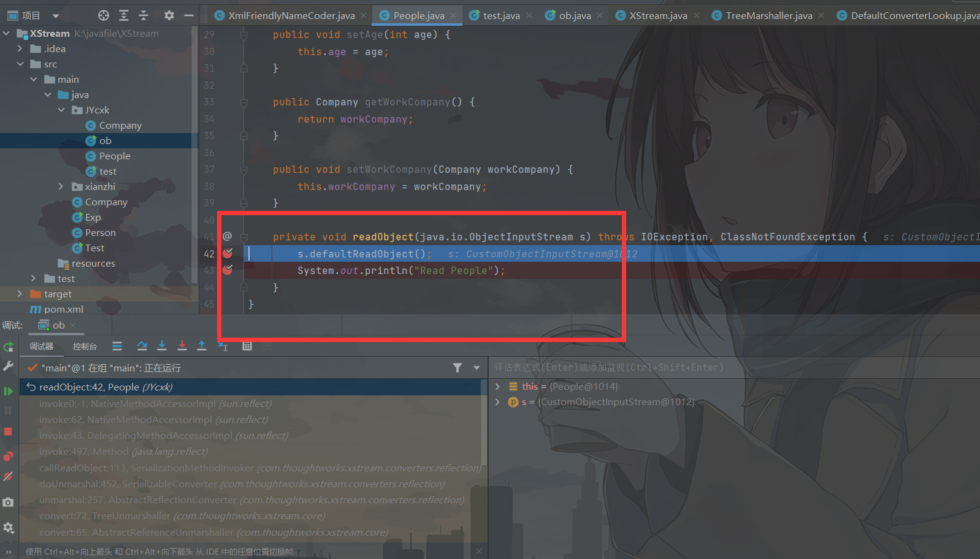The width and height of the screenshot is (980, 559).
Task: Collapse the XStream project root node
Action: [7, 34]
